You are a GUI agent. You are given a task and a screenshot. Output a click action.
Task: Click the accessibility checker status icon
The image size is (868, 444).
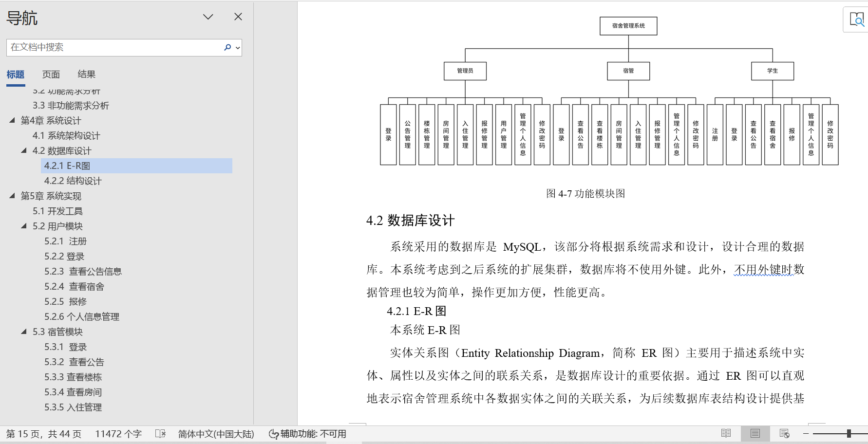[x=274, y=434]
